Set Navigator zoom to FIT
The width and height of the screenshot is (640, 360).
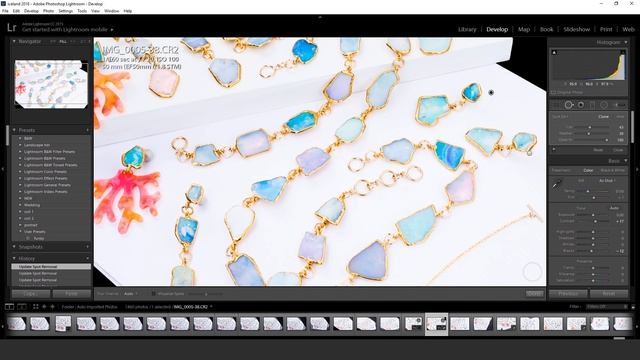pos(53,42)
